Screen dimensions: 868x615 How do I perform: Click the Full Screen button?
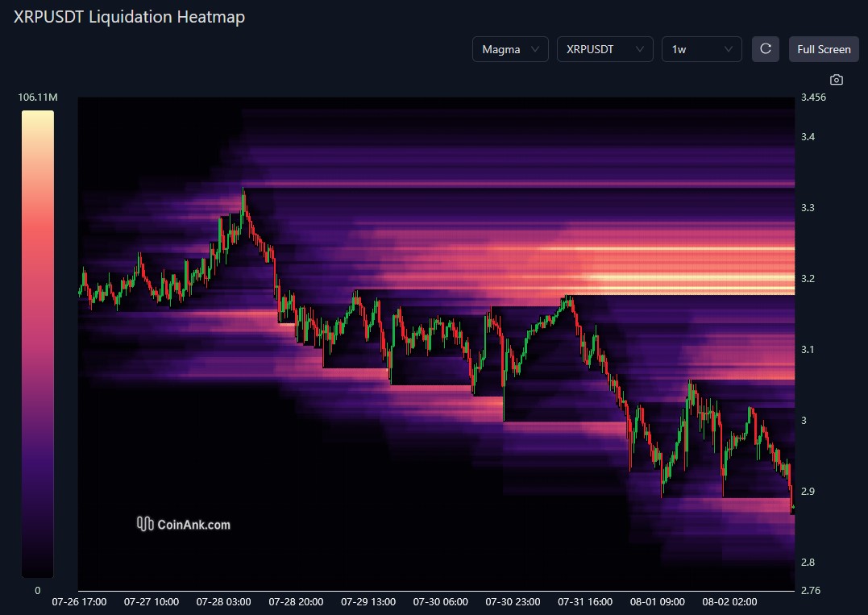tap(824, 49)
